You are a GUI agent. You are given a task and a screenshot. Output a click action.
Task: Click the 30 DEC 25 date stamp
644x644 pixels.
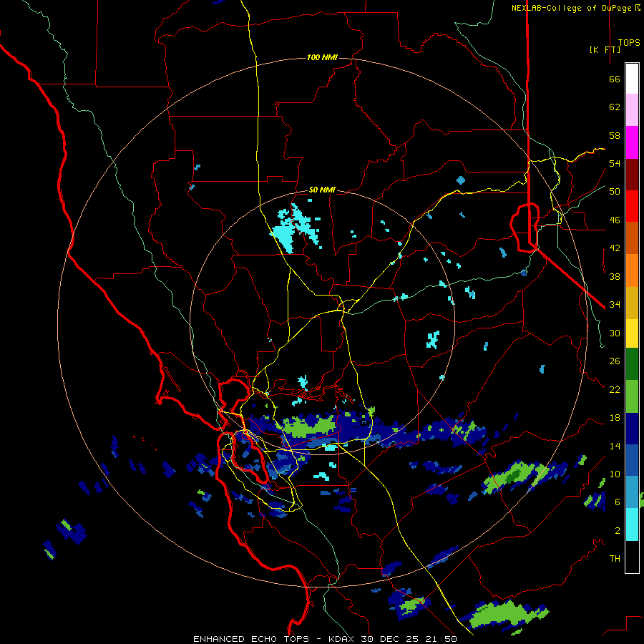pos(389,639)
